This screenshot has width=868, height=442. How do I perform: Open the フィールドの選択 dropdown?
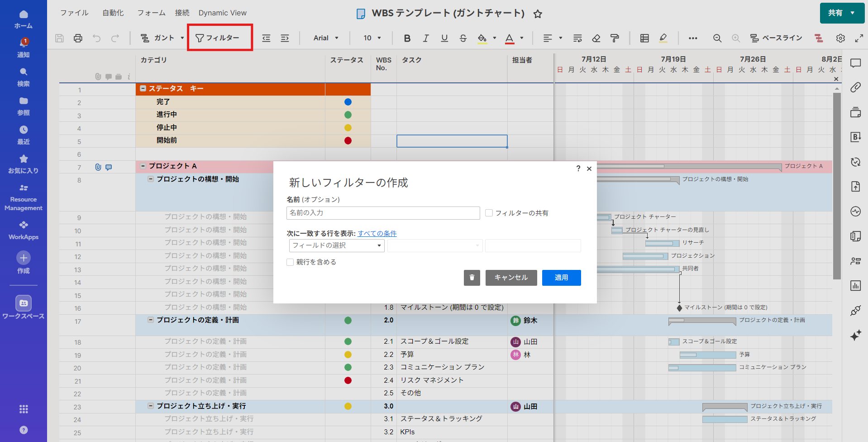337,245
